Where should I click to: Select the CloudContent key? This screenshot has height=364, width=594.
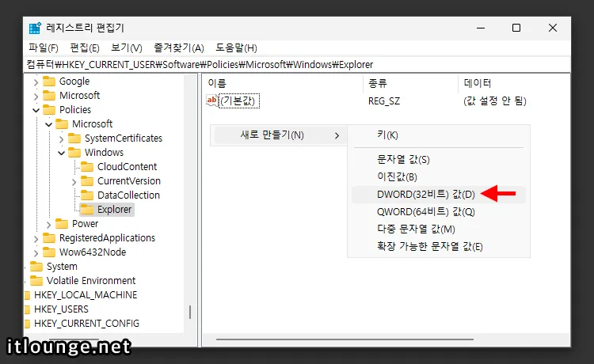[x=127, y=167]
